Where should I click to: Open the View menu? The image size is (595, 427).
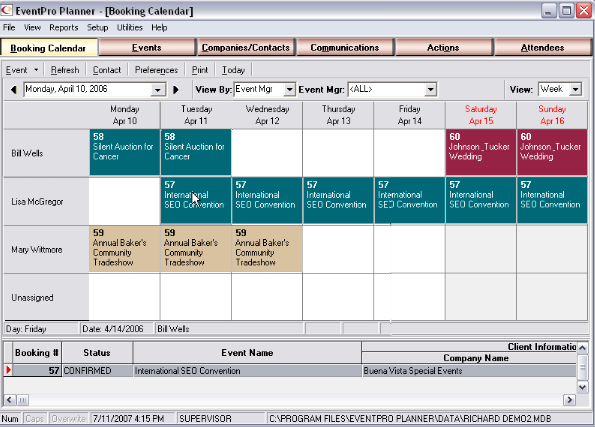coord(32,28)
